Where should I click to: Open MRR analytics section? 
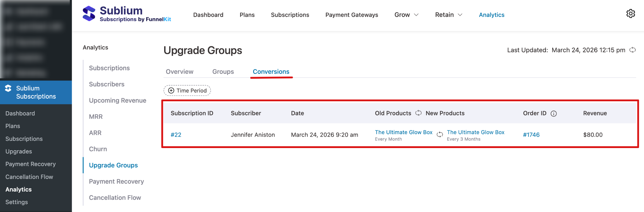click(x=96, y=117)
